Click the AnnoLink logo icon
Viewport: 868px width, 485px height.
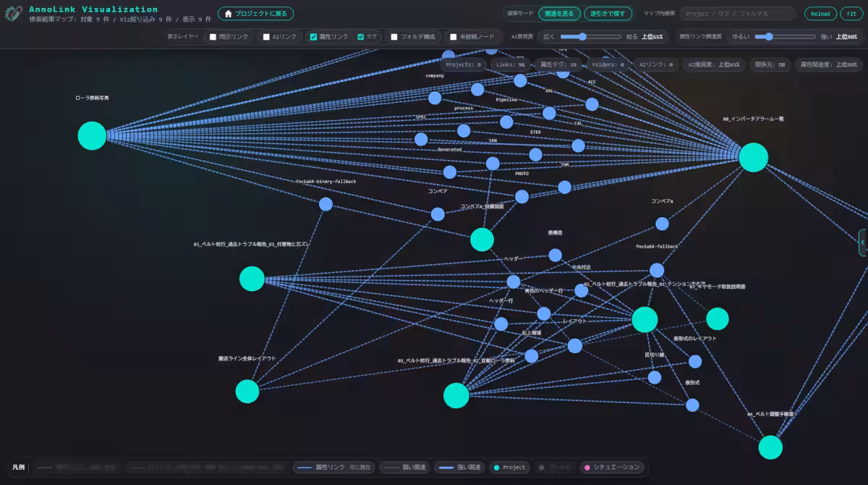[13, 14]
